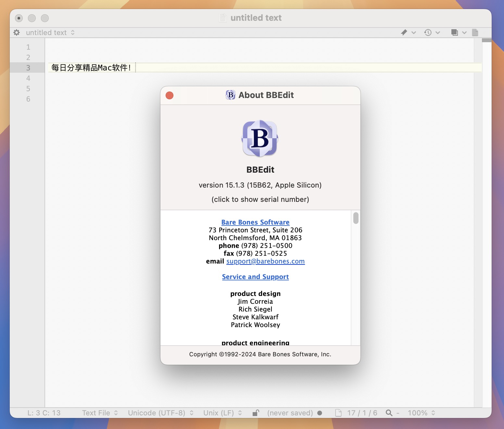Click the L: 3 C: 13 cursor position

[44, 413]
